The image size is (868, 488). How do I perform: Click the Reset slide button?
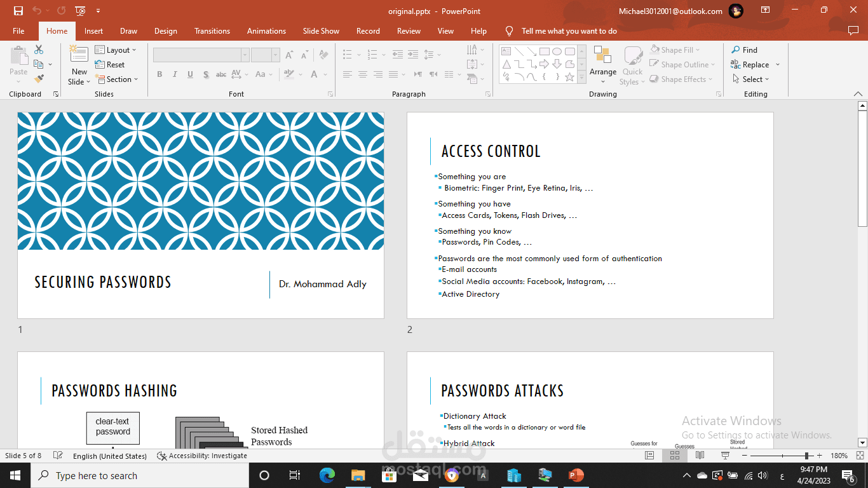pyautogui.click(x=110, y=65)
